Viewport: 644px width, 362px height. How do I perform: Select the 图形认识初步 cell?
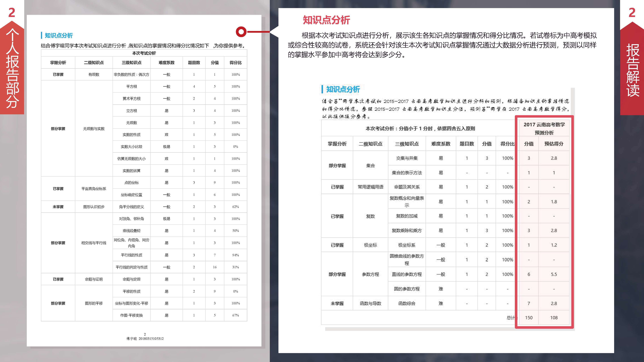[x=94, y=207]
